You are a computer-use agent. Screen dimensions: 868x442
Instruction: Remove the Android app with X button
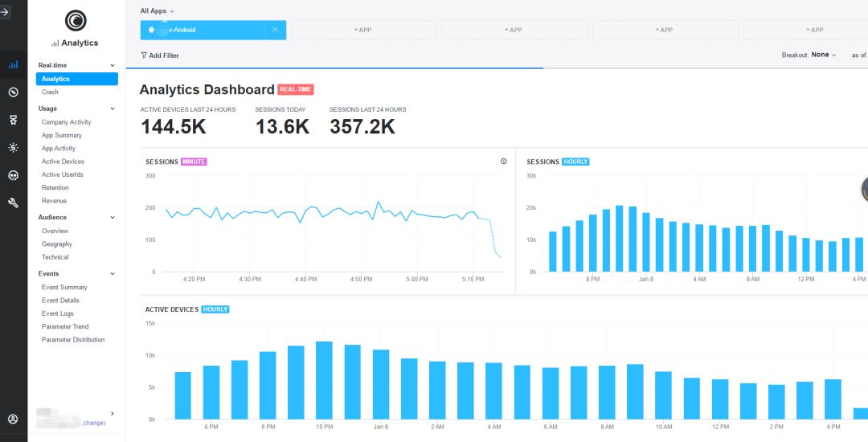[x=275, y=30]
